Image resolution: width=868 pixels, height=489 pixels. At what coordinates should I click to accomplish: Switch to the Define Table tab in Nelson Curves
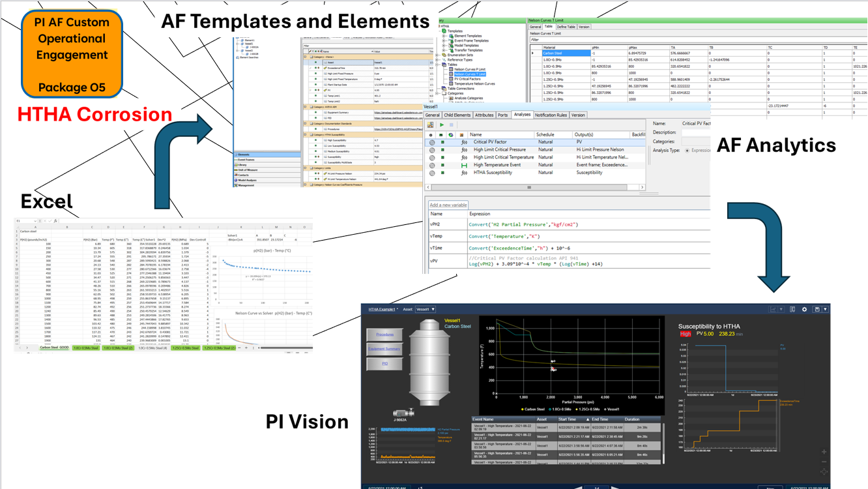pos(566,27)
